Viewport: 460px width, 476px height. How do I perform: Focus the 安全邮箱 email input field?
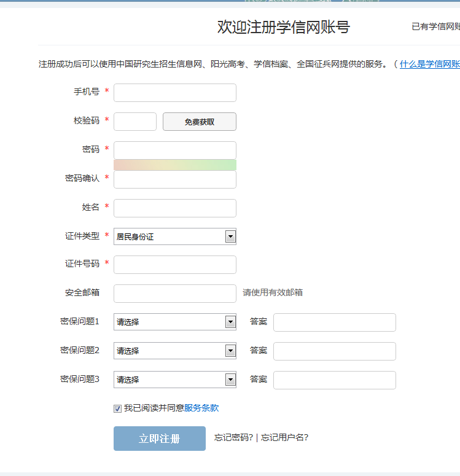pyautogui.click(x=174, y=294)
